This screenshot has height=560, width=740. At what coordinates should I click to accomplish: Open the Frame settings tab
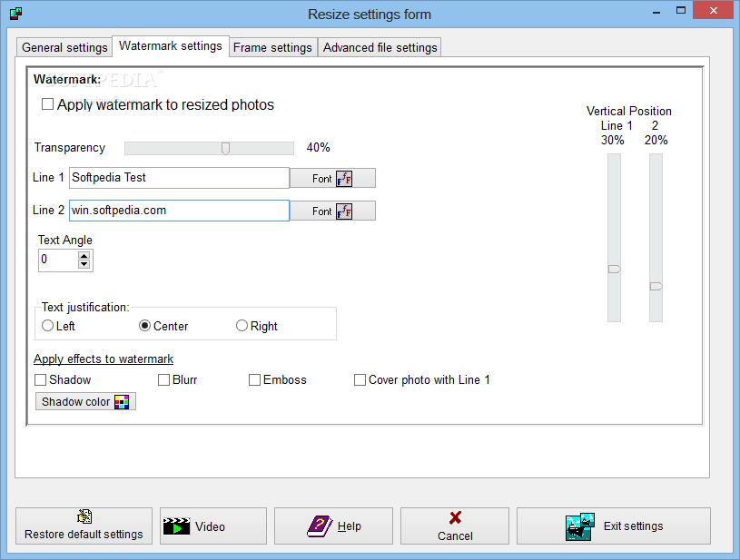[x=272, y=47]
